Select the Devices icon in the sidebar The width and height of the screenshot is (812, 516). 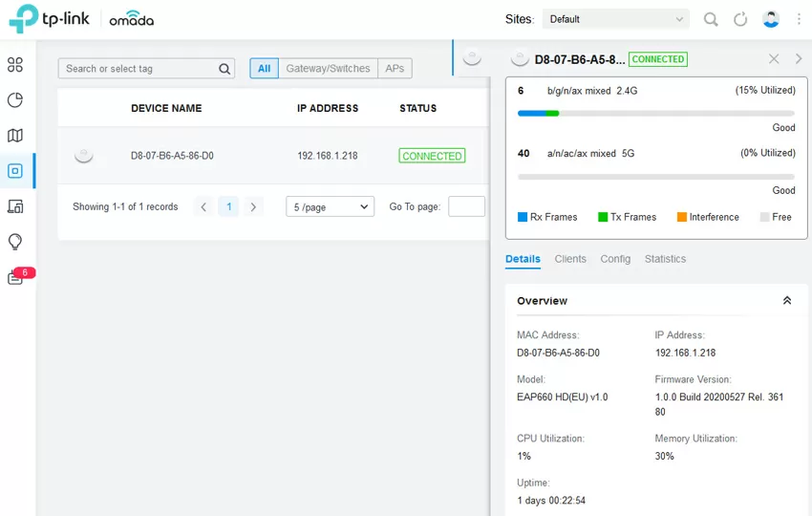15,171
